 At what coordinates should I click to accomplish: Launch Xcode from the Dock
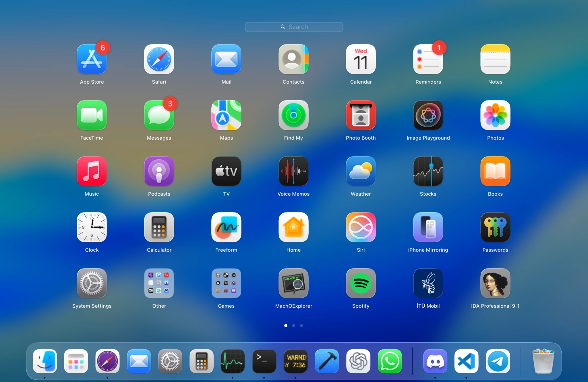(x=327, y=361)
